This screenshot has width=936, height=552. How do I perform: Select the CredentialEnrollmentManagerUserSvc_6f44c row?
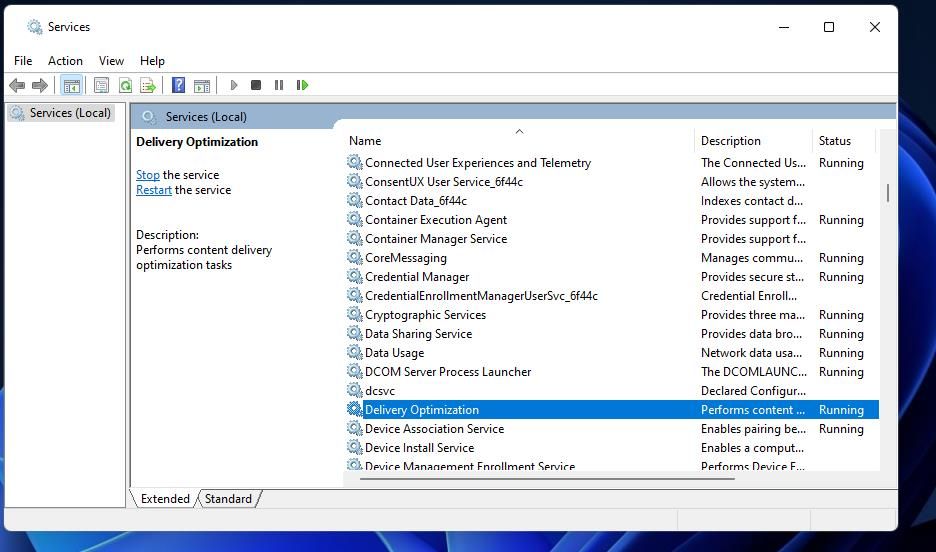[612, 295]
